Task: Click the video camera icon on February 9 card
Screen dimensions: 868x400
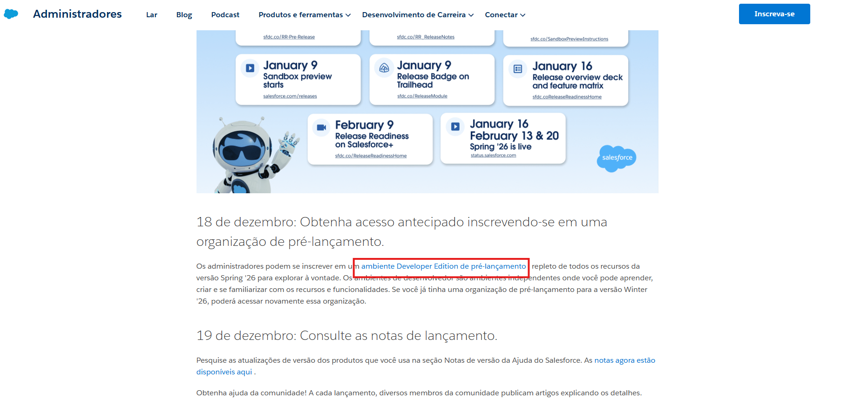Action: point(321,127)
